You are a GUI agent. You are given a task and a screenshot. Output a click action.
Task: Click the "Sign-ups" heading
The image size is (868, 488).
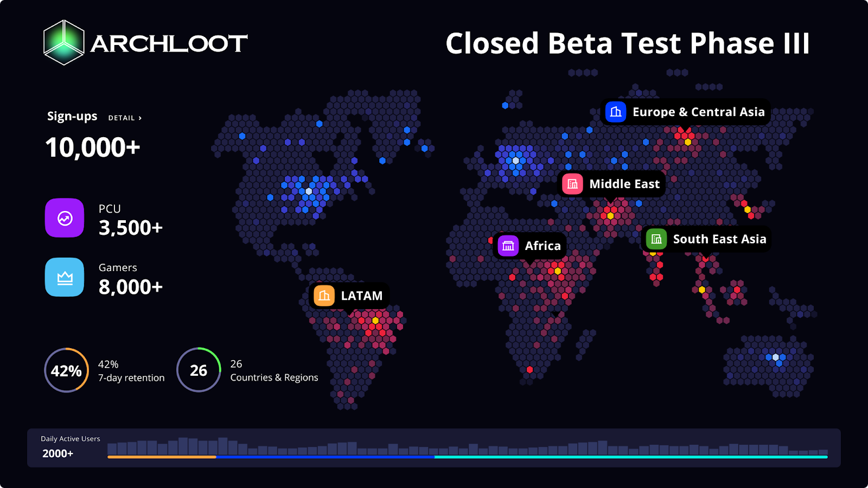pyautogui.click(x=72, y=117)
